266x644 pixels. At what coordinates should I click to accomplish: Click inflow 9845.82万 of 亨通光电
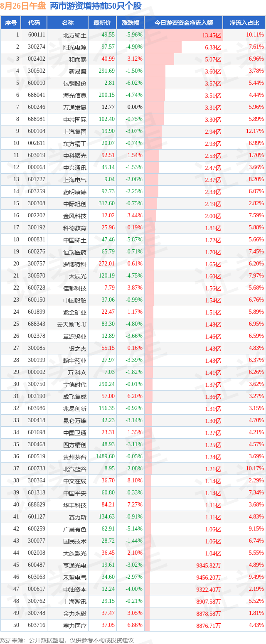[209, 565]
